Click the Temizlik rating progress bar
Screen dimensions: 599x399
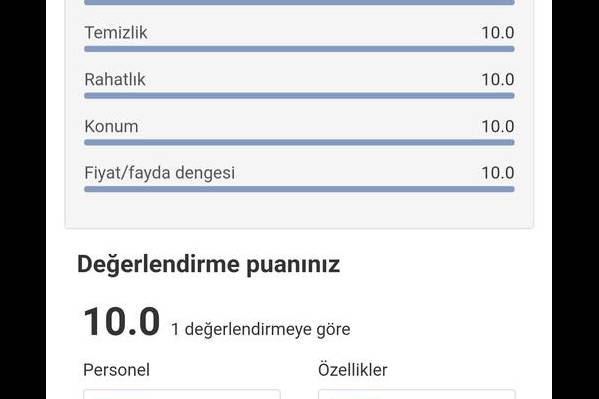[299, 49]
